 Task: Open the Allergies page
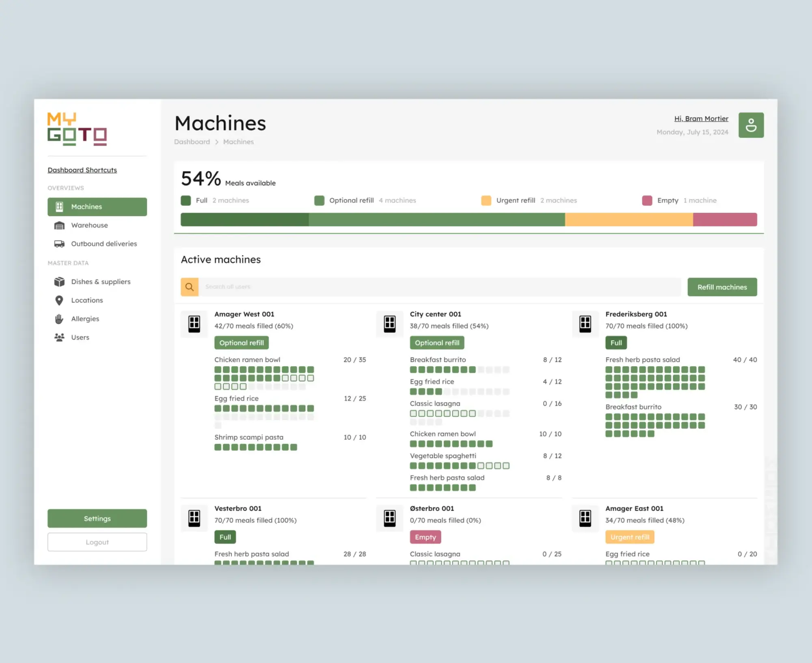pos(85,319)
